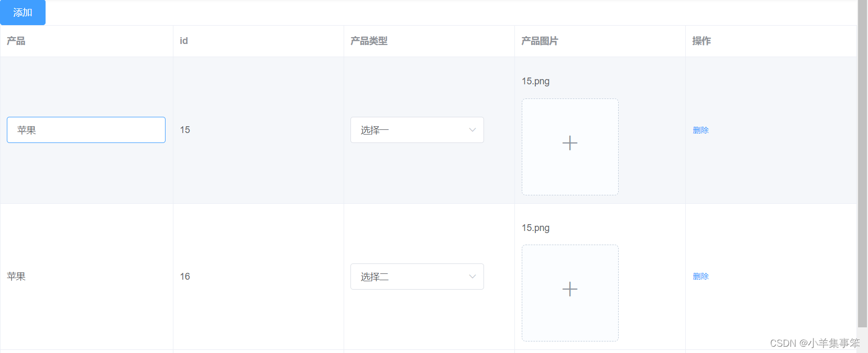Click the plus upload icon for id 16
The height and width of the screenshot is (353, 868).
(569, 289)
